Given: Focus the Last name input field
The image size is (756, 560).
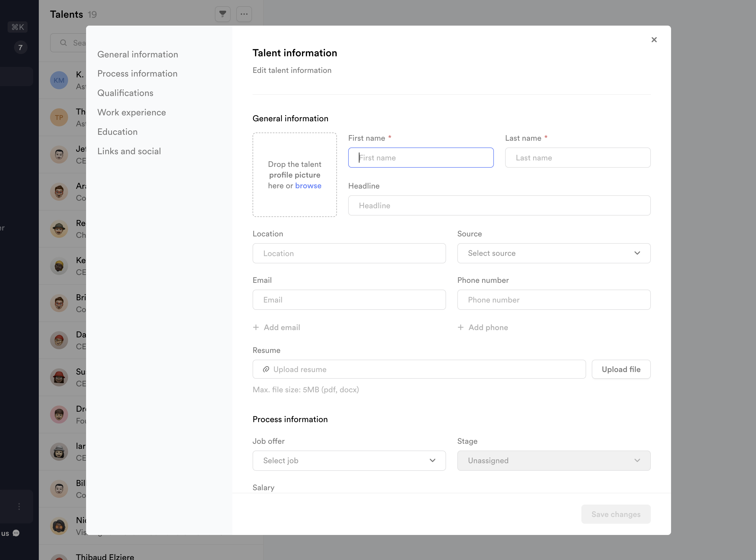Looking at the screenshot, I should click(x=577, y=158).
